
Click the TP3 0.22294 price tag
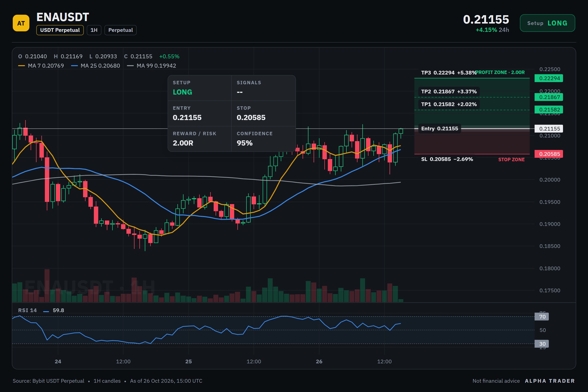point(549,78)
